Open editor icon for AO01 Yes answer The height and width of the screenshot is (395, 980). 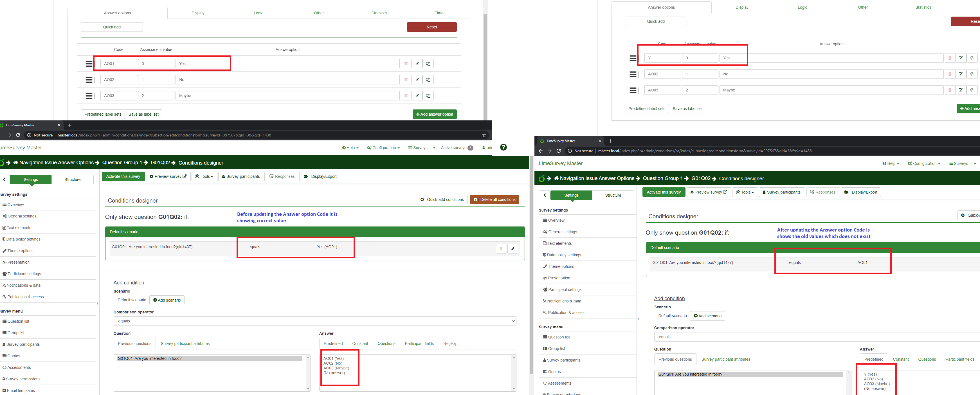pyautogui.click(x=417, y=64)
